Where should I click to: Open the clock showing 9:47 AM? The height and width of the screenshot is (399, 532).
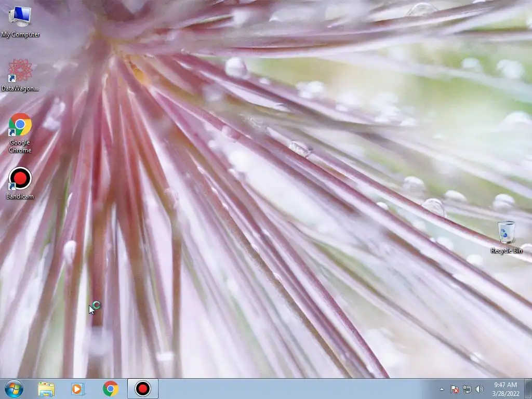(x=506, y=389)
